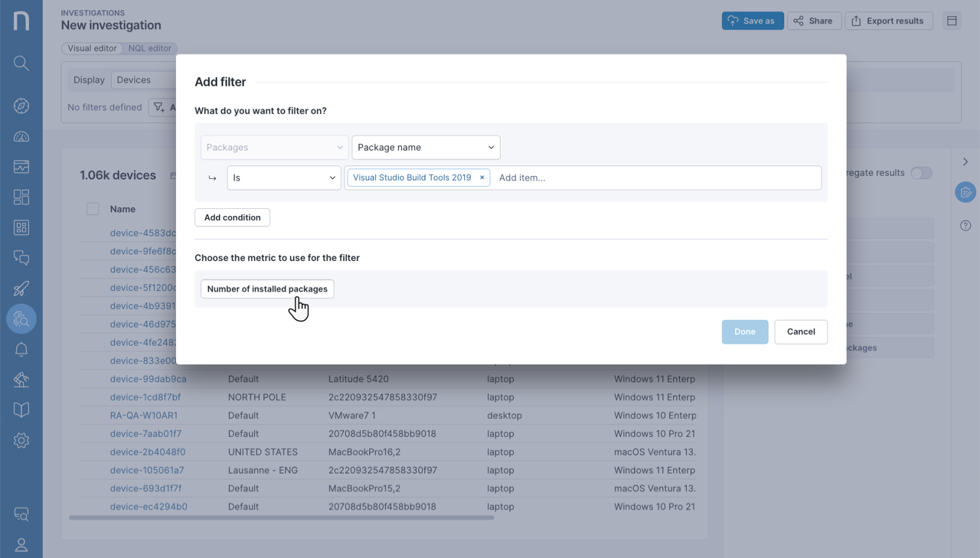Select all devices with the header checkbox
The width and height of the screenshot is (980, 558).
[92, 208]
